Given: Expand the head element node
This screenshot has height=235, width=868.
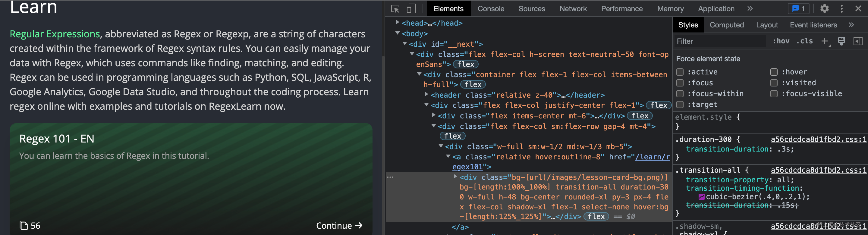Looking at the screenshot, I should point(397,23).
